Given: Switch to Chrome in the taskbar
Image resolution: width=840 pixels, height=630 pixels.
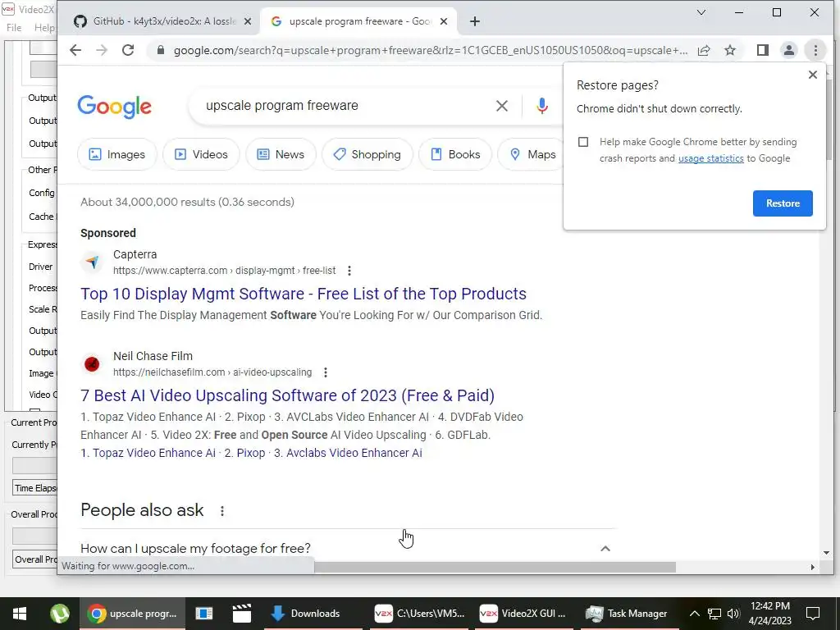Looking at the screenshot, I should pos(132,614).
